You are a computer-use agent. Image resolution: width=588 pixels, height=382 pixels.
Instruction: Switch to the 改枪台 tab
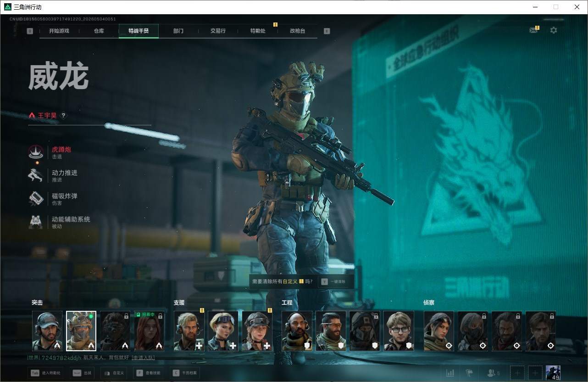tap(297, 31)
